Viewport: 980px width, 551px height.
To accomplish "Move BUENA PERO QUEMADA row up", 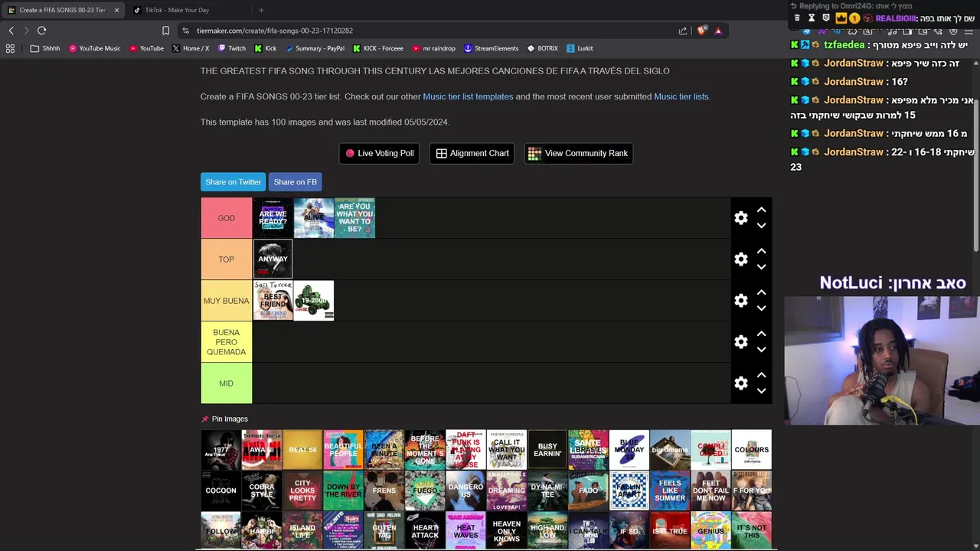I will [x=761, y=334].
